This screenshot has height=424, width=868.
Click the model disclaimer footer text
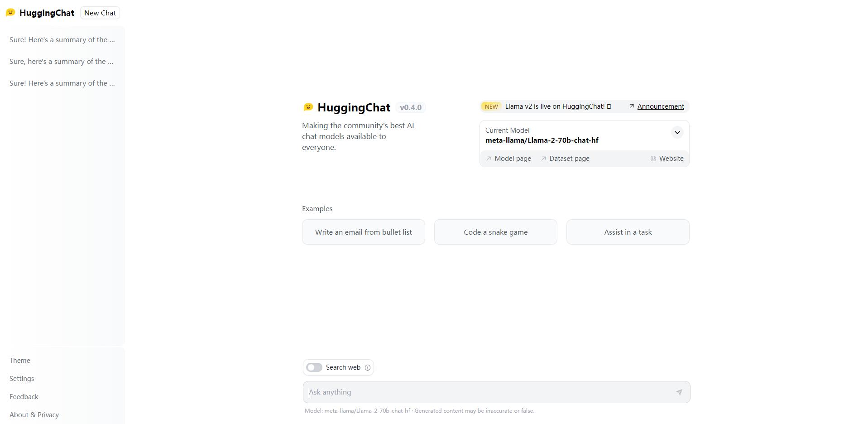419,411
